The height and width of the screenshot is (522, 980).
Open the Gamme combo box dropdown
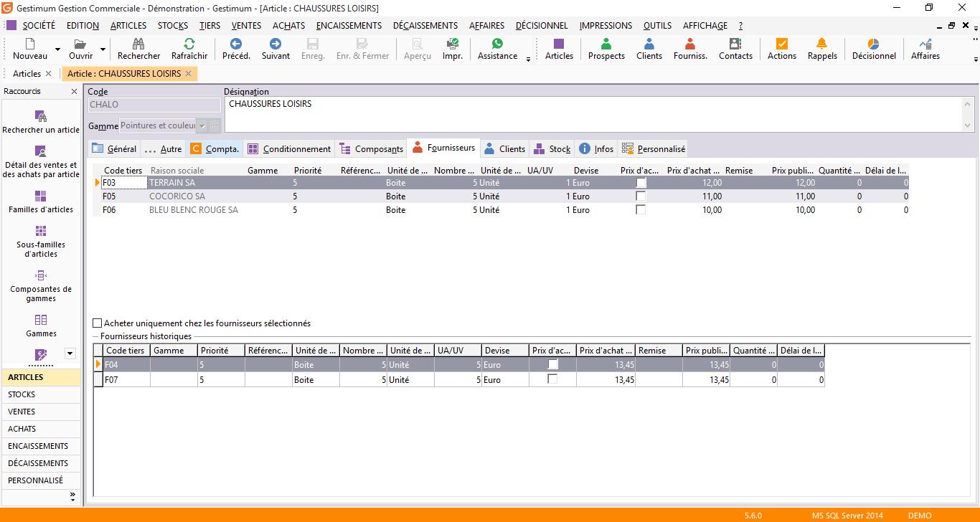[x=202, y=125]
